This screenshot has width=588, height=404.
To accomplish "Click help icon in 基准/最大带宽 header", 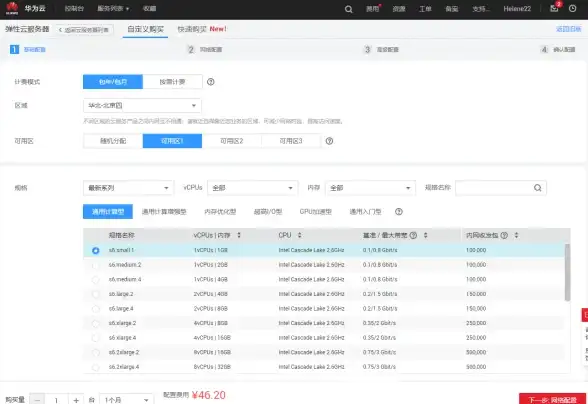I will point(413,235).
